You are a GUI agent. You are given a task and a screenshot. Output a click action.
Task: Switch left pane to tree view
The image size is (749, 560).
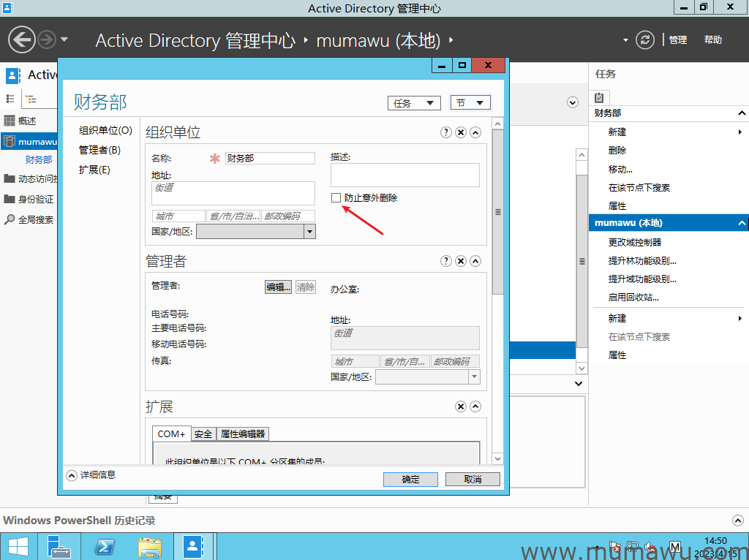tap(31, 99)
